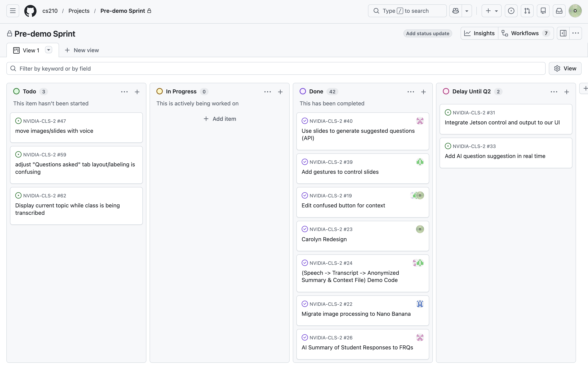Click Add item in In Progress column
This screenshot has width=588, height=366.
tap(220, 119)
